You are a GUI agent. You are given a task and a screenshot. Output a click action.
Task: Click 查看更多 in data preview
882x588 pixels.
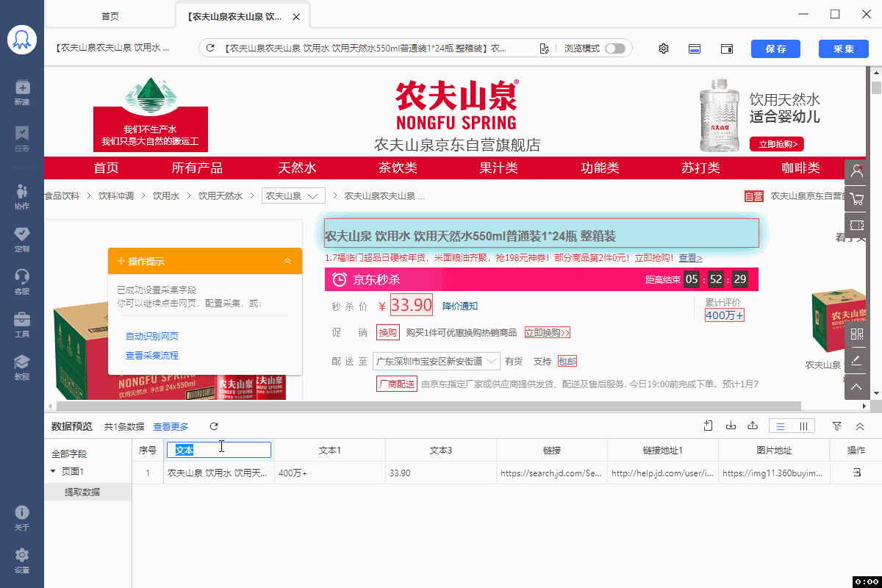[x=171, y=426]
